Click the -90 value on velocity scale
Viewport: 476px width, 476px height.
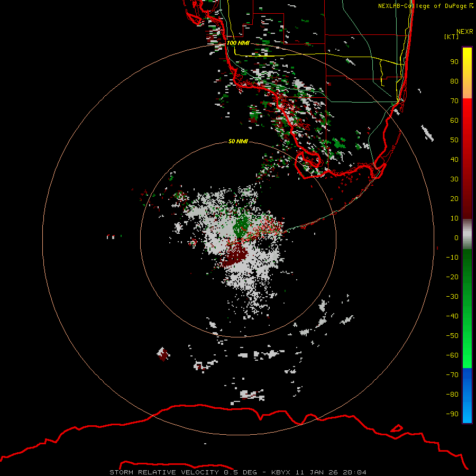[x=452, y=414]
